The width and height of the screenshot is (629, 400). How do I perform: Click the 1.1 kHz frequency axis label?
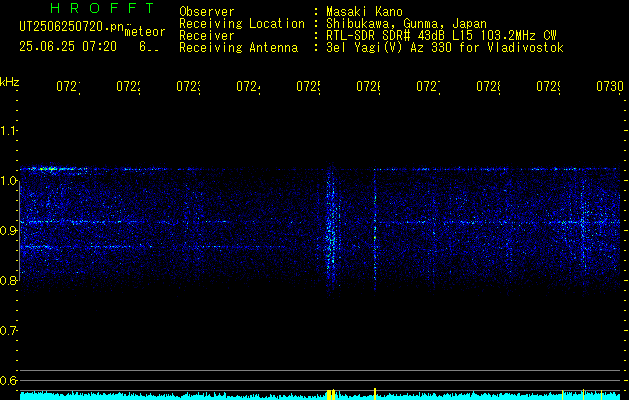click(x=8, y=131)
